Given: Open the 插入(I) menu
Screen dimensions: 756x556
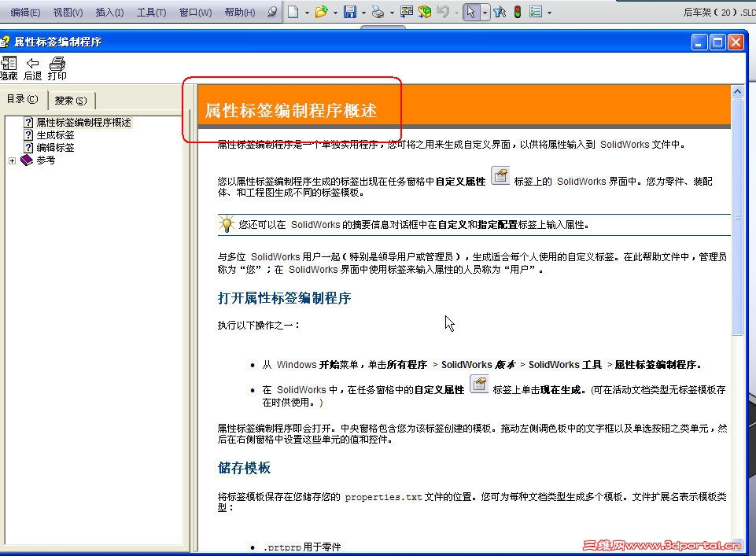Looking at the screenshot, I should [x=109, y=12].
